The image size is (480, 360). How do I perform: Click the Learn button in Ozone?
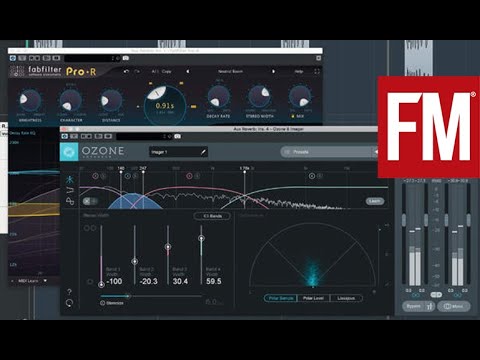pyautogui.click(x=375, y=201)
